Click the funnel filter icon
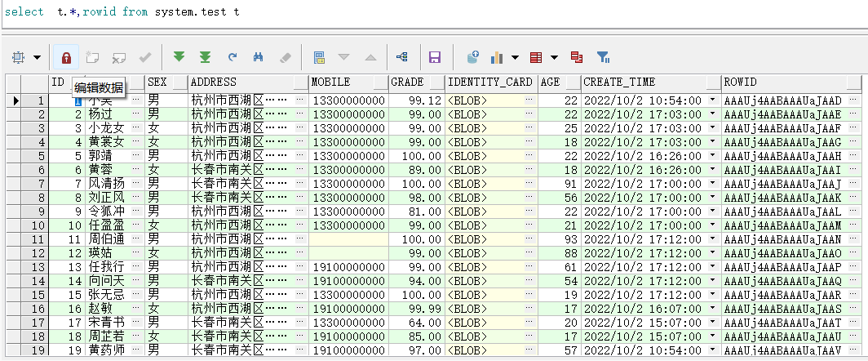Image resolution: width=868 pixels, height=361 pixels. pyautogui.click(x=603, y=57)
